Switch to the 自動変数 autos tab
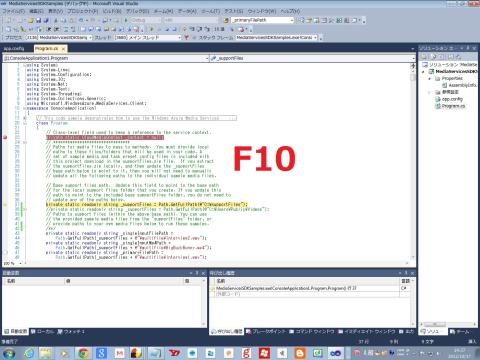The height and width of the screenshot is (360, 480). tap(15, 331)
